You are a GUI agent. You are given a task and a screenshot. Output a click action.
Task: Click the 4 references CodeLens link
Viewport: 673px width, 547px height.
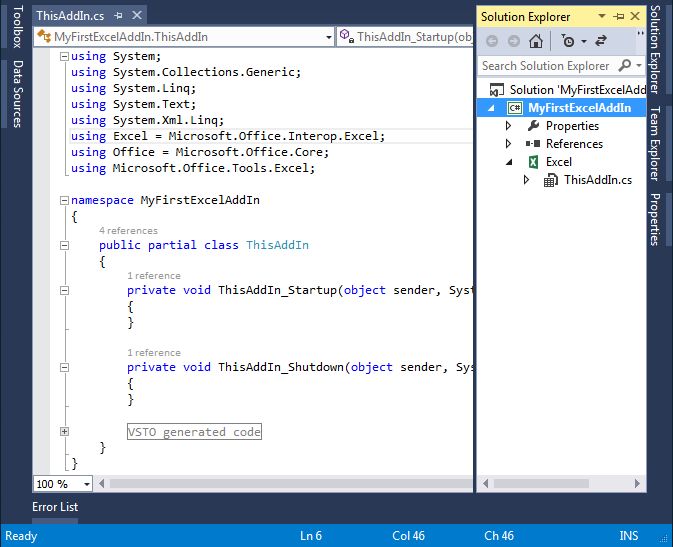coord(128,231)
